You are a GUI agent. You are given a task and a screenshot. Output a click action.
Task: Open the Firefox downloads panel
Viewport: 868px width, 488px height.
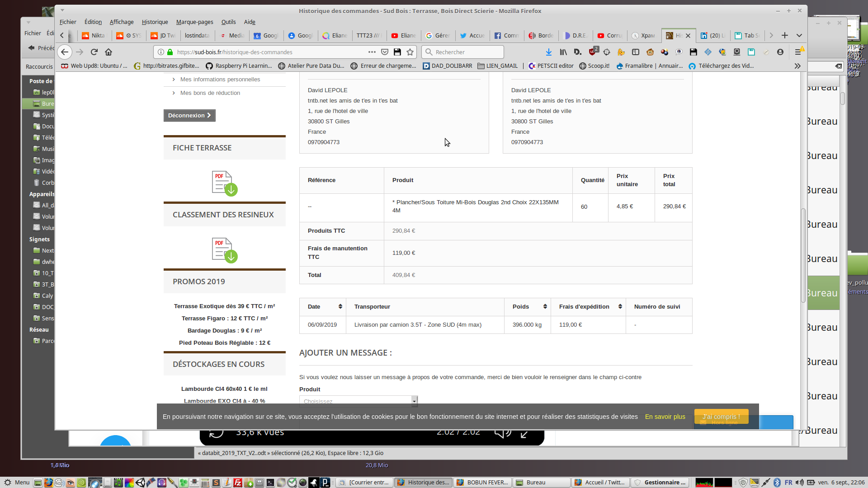click(548, 52)
